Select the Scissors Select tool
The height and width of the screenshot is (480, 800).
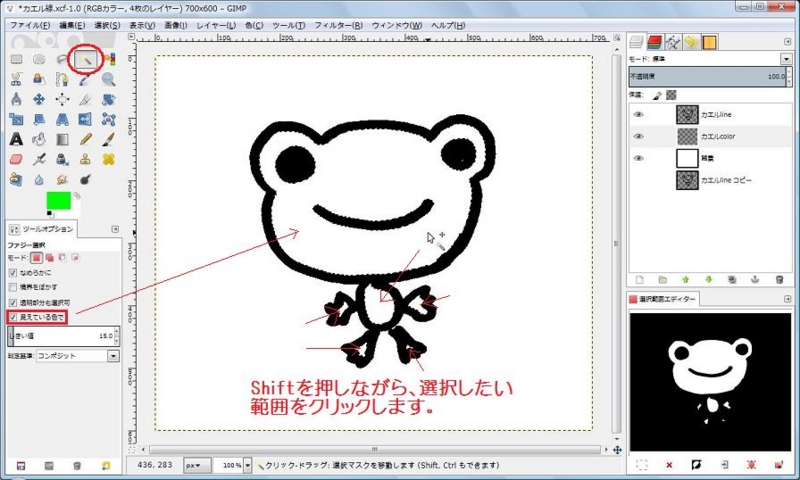coord(16,79)
